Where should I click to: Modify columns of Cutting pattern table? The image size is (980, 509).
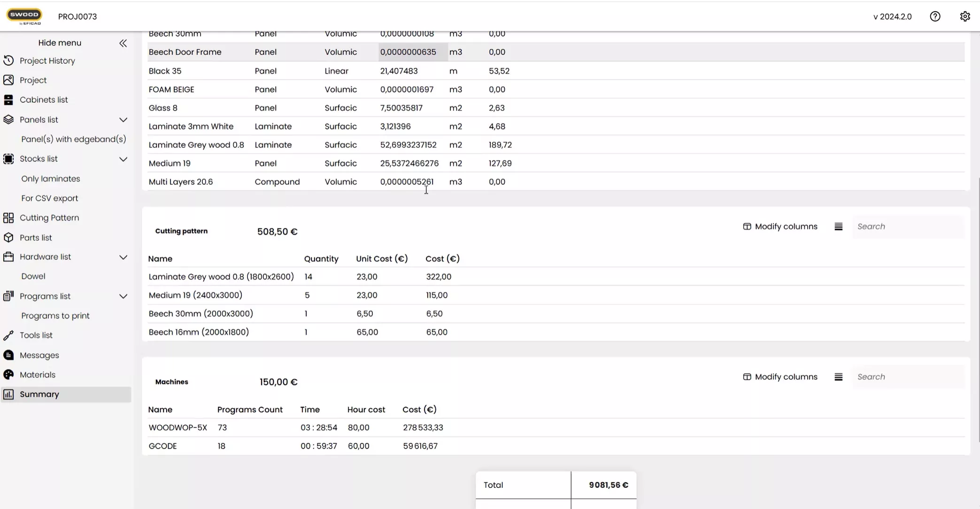(x=780, y=227)
